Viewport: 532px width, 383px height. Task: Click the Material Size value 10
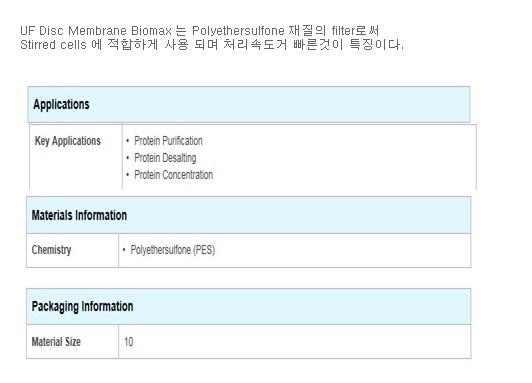tap(129, 342)
